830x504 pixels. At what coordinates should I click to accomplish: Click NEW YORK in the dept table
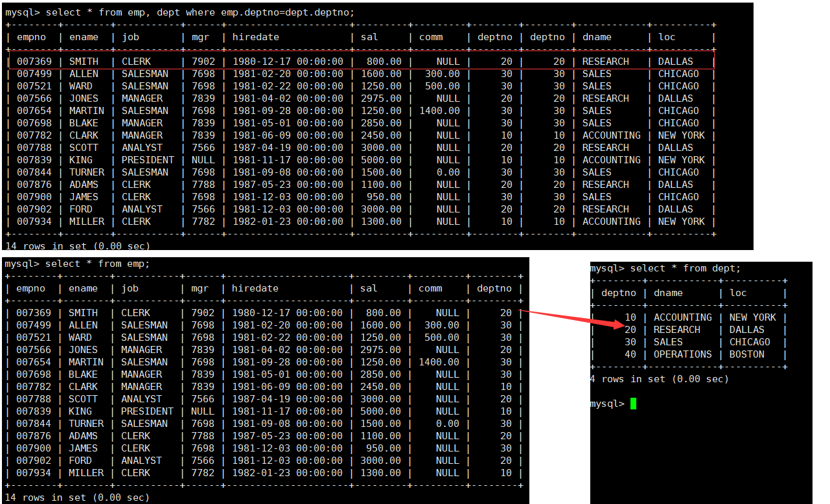752,317
